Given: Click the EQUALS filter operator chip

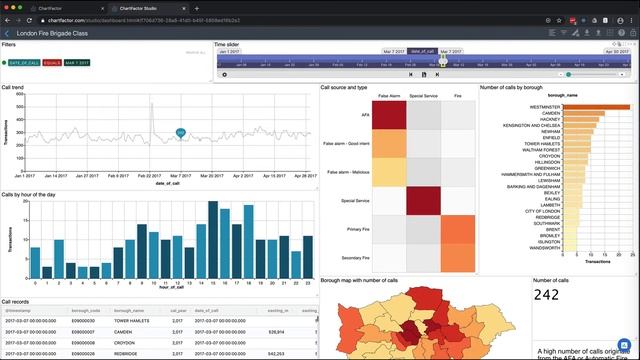Looking at the screenshot, I should [x=52, y=63].
